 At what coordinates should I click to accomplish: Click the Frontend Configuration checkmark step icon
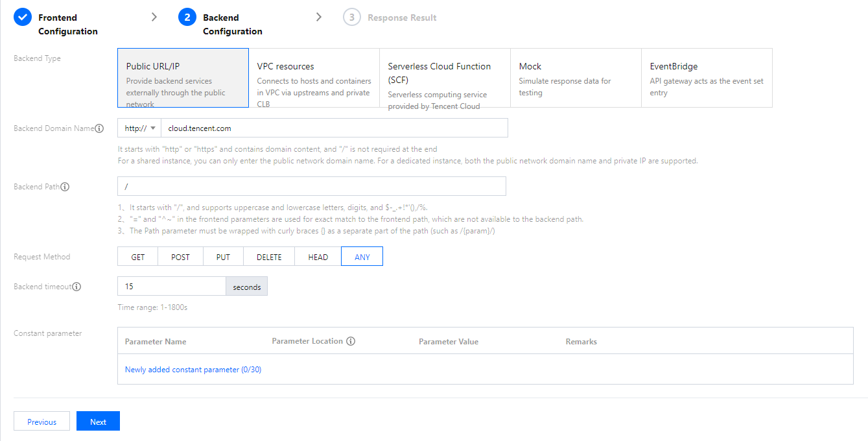23,18
